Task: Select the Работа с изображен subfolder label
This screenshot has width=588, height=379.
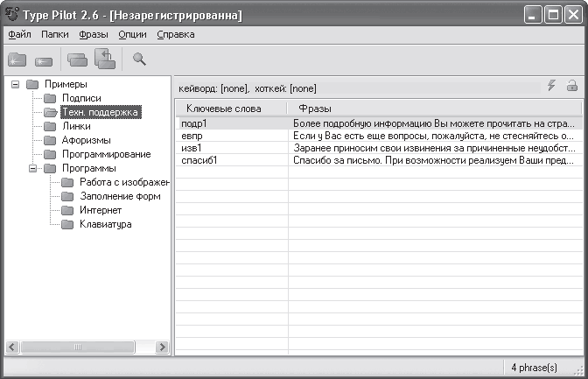Action: click(124, 182)
